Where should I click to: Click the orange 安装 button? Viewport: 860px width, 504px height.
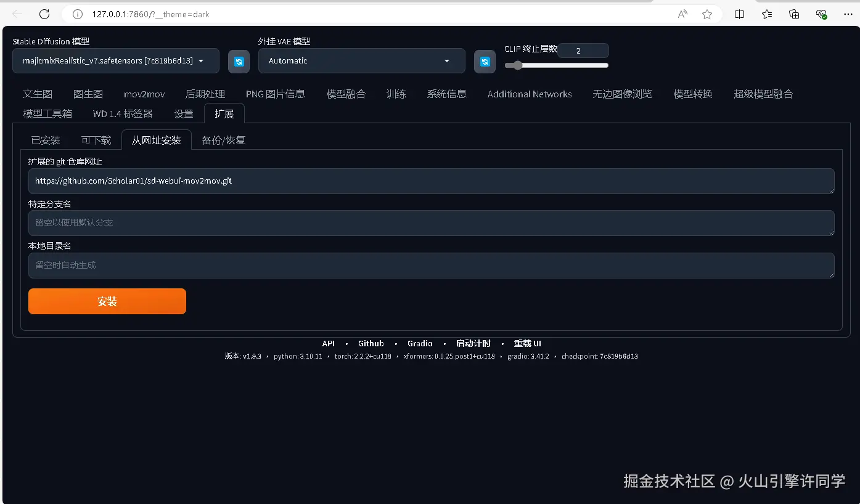click(107, 301)
